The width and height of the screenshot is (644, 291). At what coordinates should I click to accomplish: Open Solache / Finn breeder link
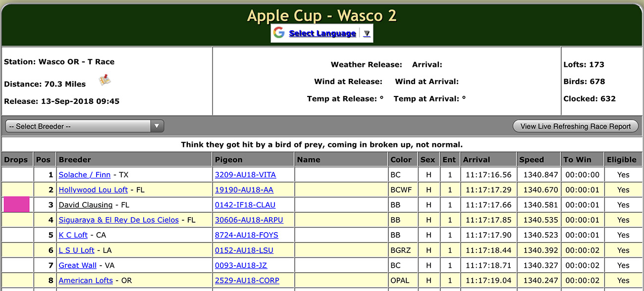[x=85, y=175]
